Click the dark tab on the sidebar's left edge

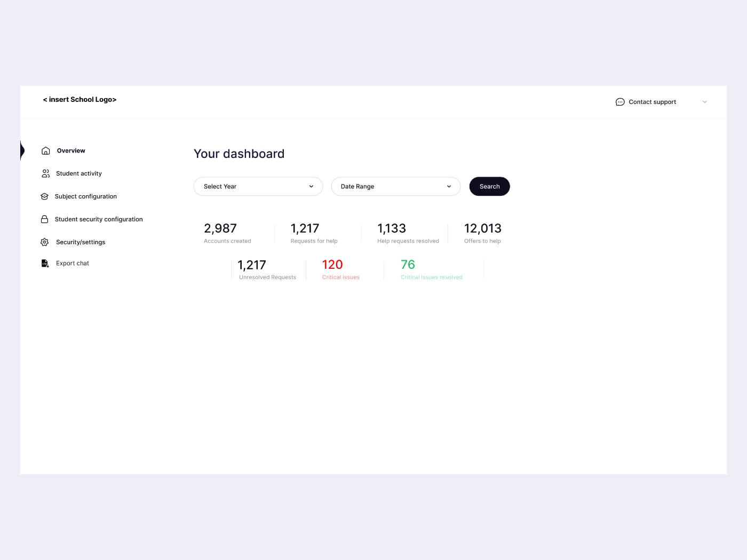point(21,150)
